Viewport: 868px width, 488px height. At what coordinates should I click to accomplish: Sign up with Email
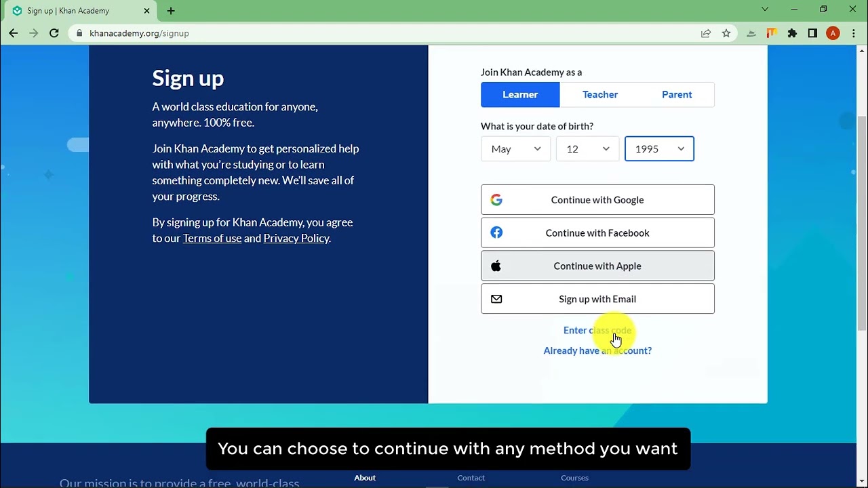coord(597,299)
